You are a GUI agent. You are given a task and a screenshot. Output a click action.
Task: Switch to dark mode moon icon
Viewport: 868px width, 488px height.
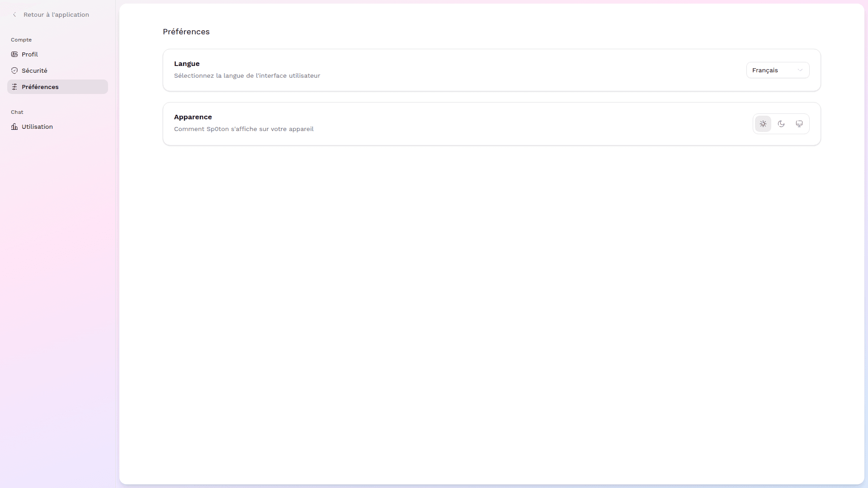[781, 124]
